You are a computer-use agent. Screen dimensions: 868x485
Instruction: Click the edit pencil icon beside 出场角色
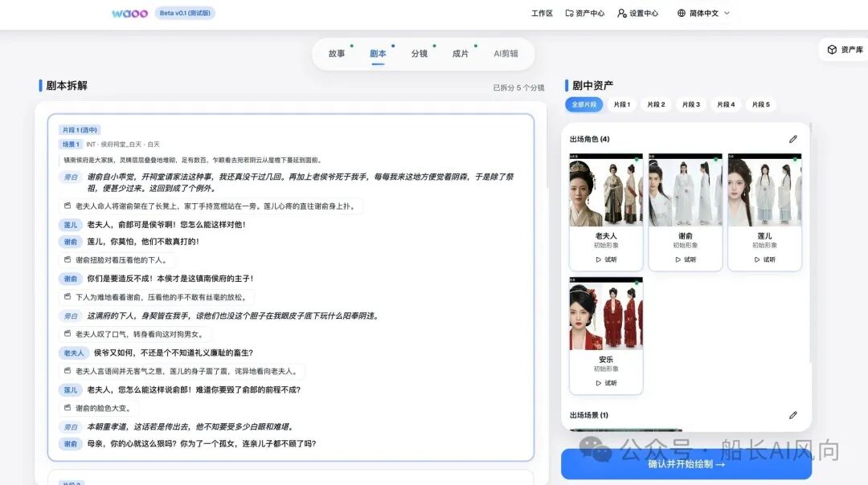click(x=793, y=138)
